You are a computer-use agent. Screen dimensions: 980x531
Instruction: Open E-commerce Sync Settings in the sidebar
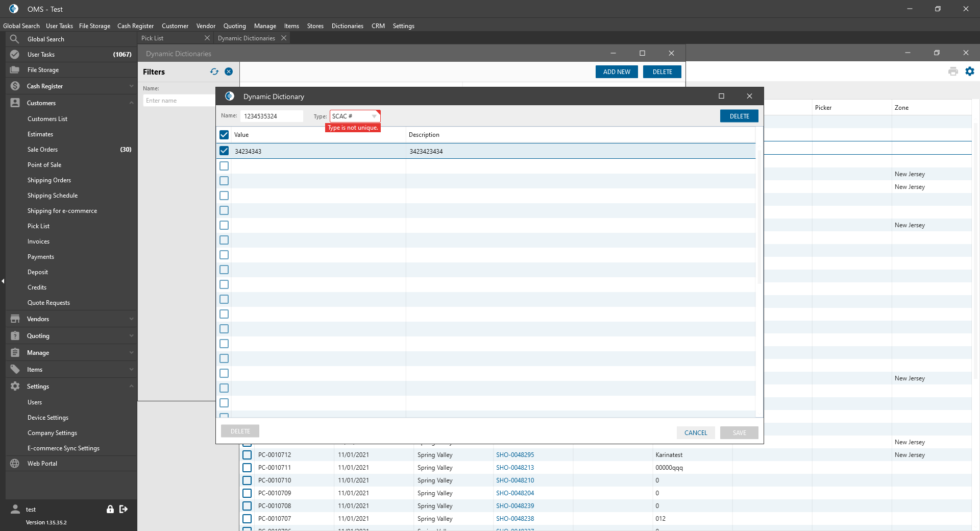[63, 448]
